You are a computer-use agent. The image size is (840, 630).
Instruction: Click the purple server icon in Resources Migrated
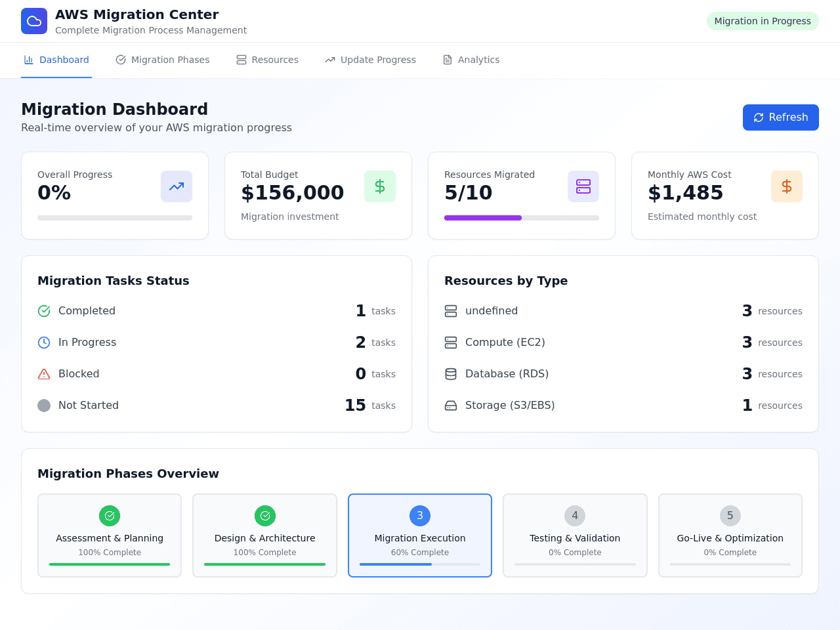[583, 186]
